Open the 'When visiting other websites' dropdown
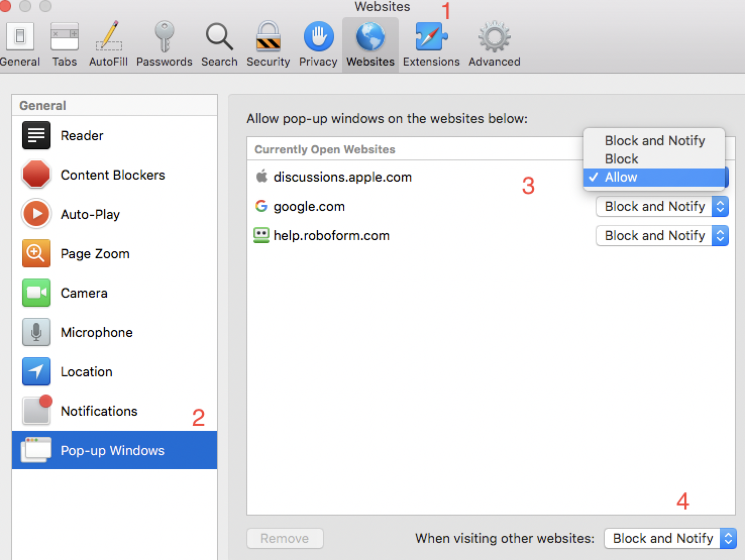The width and height of the screenshot is (745, 560). (670, 538)
